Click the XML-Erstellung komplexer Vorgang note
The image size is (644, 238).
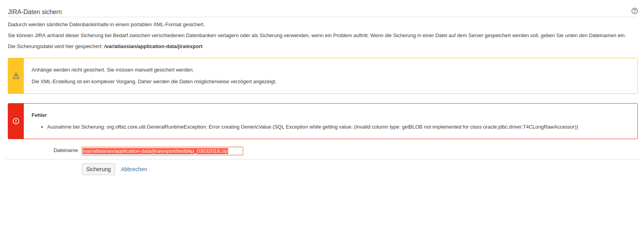pyautogui.click(x=154, y=82)
